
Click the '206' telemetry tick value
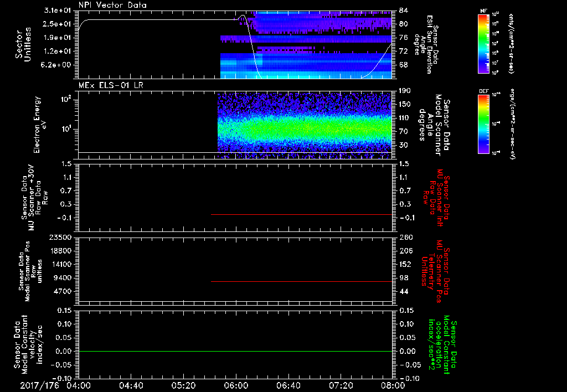406,251
